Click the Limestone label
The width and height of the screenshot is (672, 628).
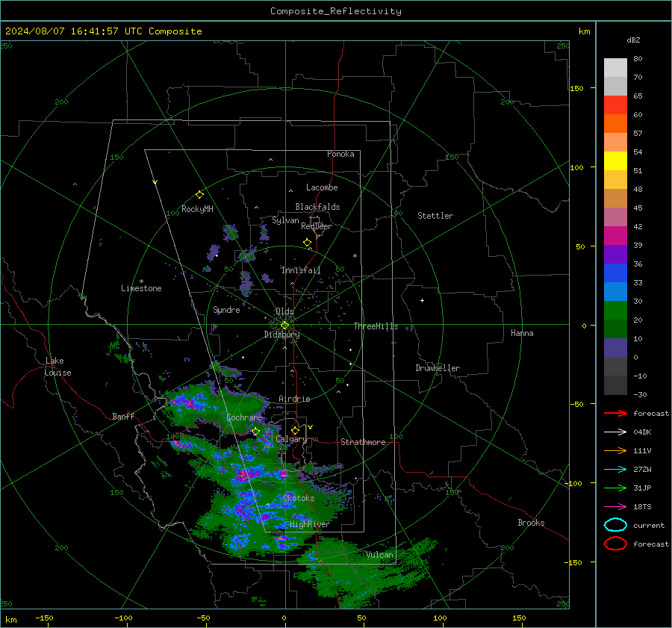[141, 288]
